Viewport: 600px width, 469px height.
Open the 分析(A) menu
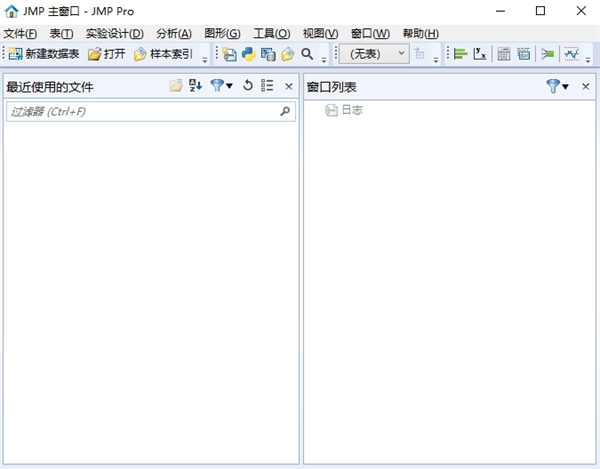point(174,34)
